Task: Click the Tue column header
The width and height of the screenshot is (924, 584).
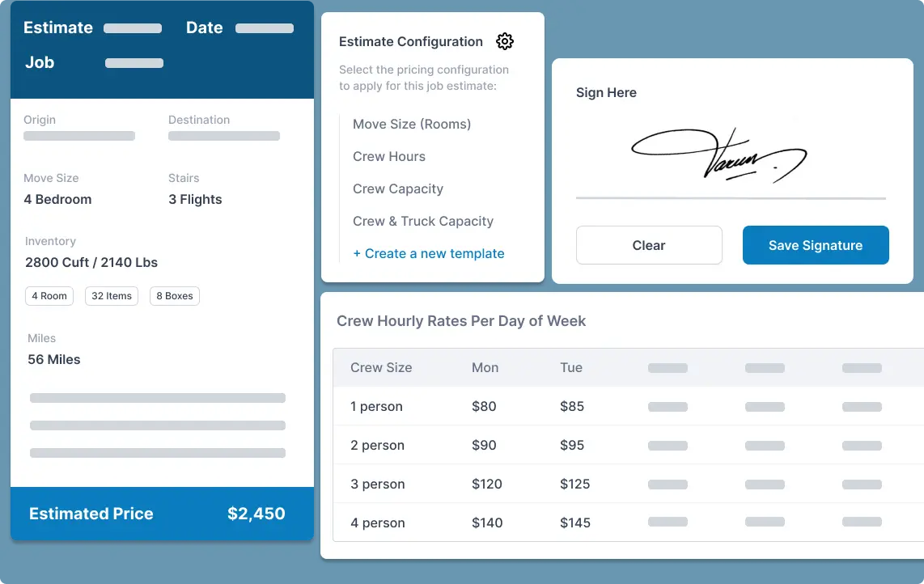Action: coord(571,367)
